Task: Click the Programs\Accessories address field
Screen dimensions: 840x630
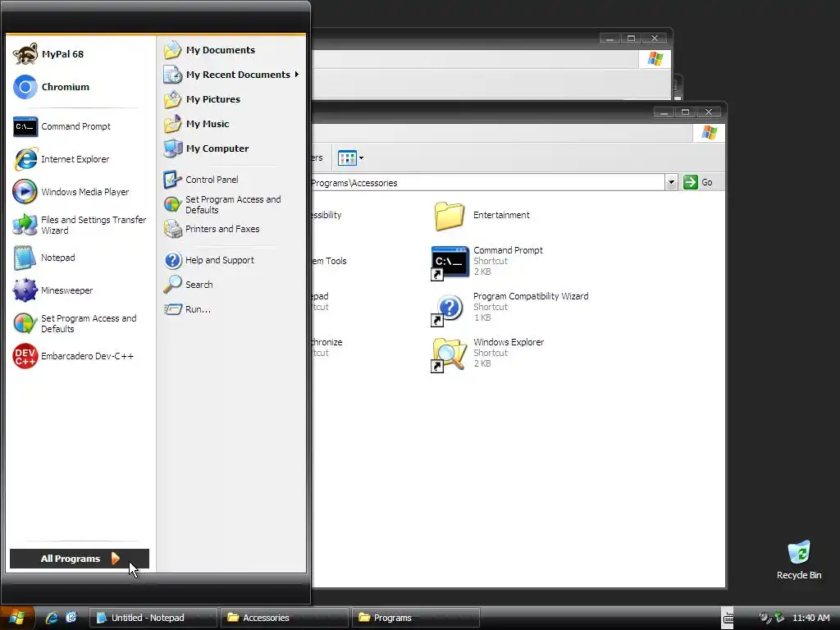Action: coord(487,183)
